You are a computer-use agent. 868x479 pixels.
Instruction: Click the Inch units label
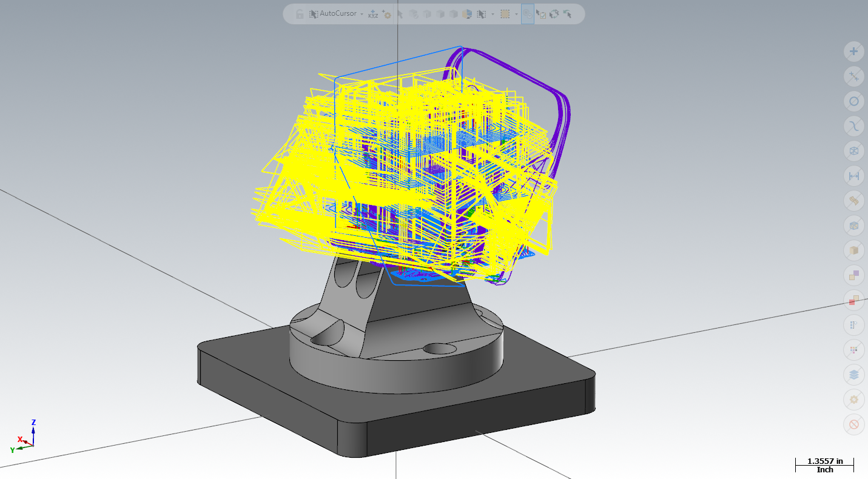click(x=825, y=470)
